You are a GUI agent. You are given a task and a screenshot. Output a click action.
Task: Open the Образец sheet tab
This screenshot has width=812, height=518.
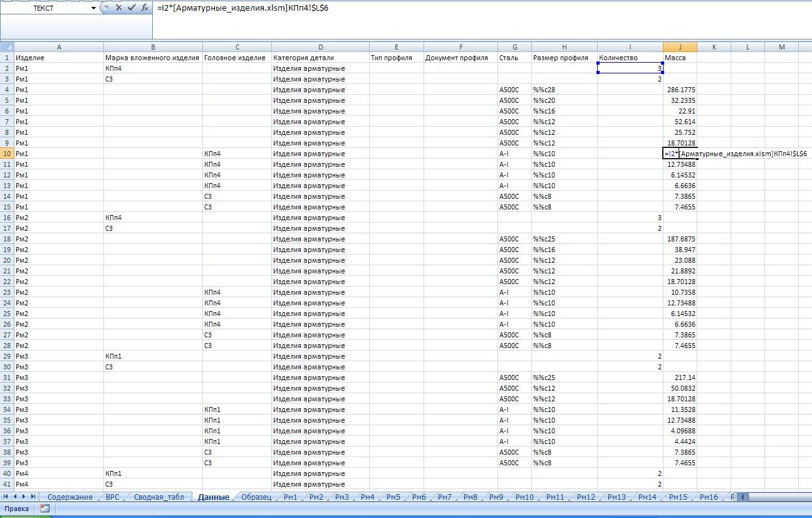coord(256,497)
